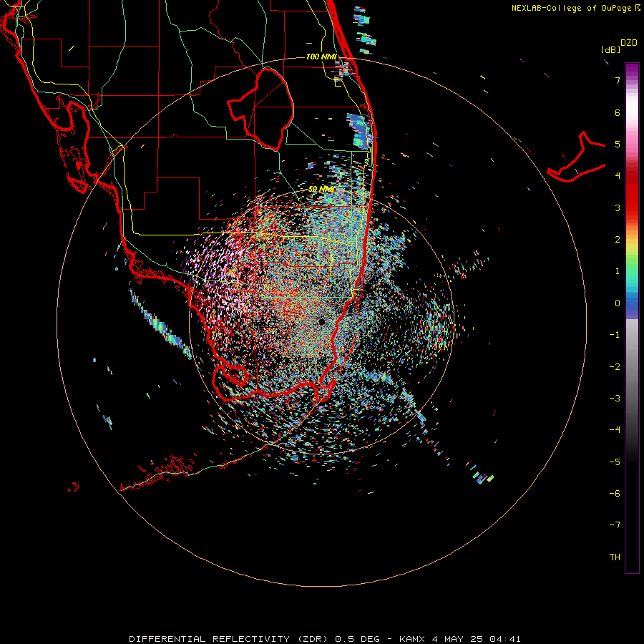Screen dimensions: 644x644
Task: Click the 6 tick label on the scale
Action: coord(618,112)
